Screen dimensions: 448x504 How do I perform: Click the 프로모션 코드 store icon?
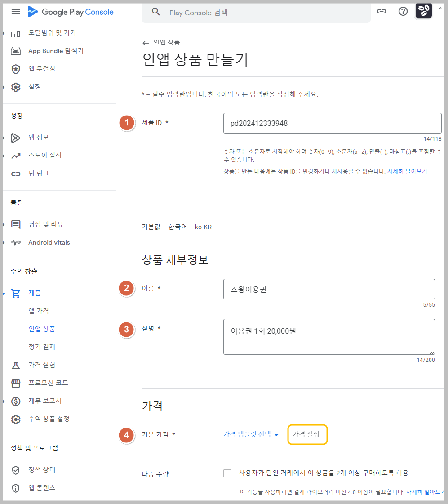click(16, 383)
